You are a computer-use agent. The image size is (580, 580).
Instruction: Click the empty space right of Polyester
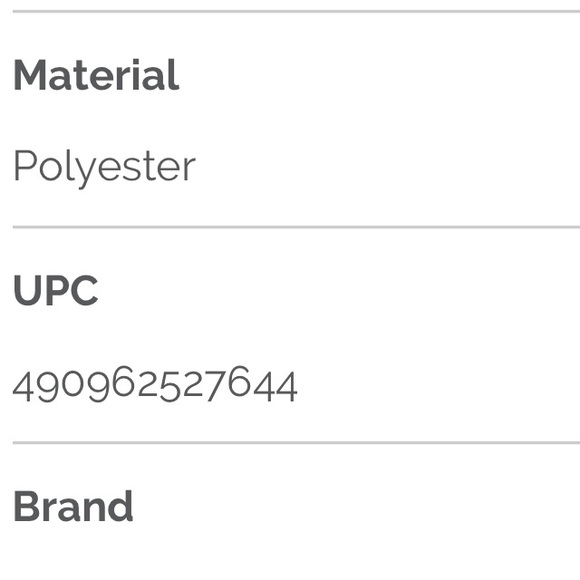tap(388, 169)
